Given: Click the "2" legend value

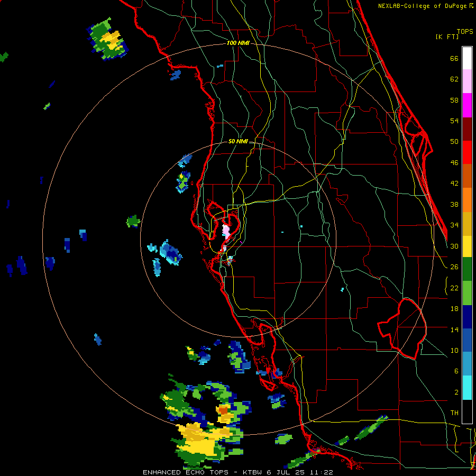Looking at the screenshot, I should click(x=456, y=392).
